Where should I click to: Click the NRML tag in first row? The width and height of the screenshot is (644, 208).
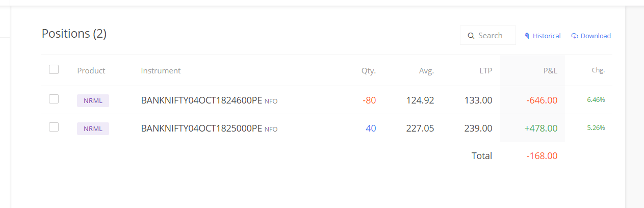point(93,100)
